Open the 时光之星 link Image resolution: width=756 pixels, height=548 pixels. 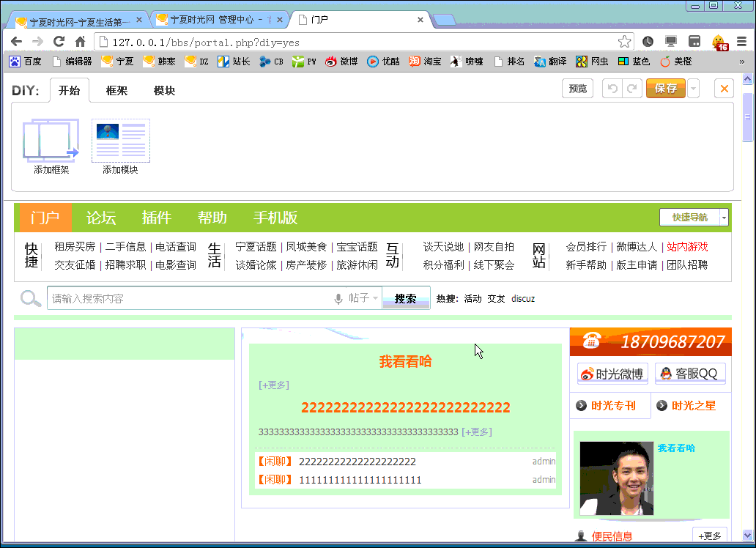tap(693, 406)
